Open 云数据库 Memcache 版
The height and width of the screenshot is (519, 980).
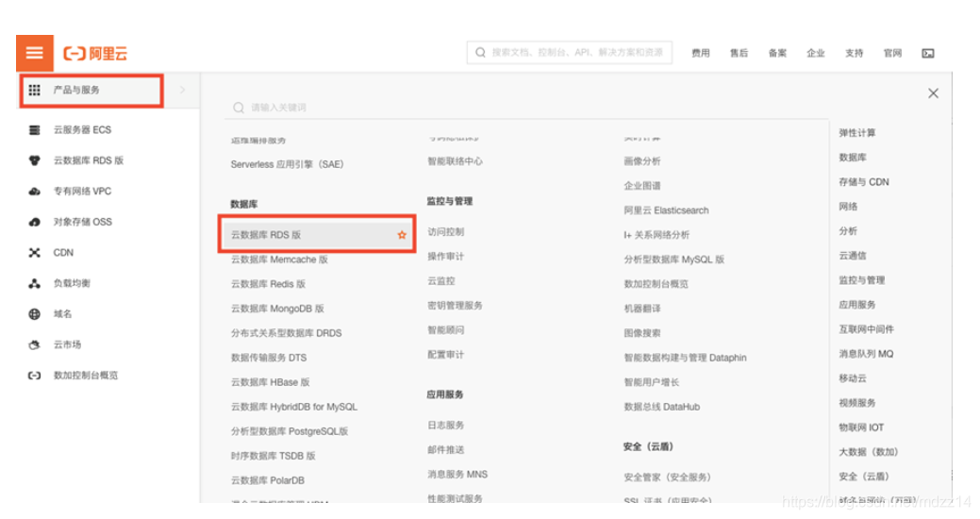point(279,259)
